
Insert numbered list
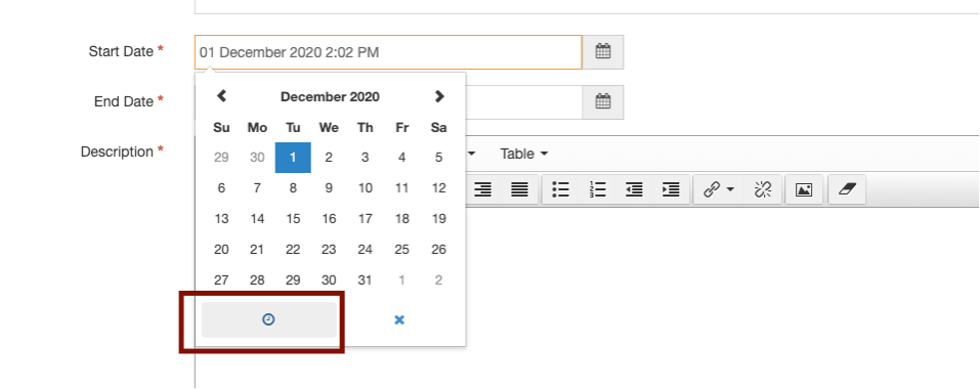[x=597, y=189]
